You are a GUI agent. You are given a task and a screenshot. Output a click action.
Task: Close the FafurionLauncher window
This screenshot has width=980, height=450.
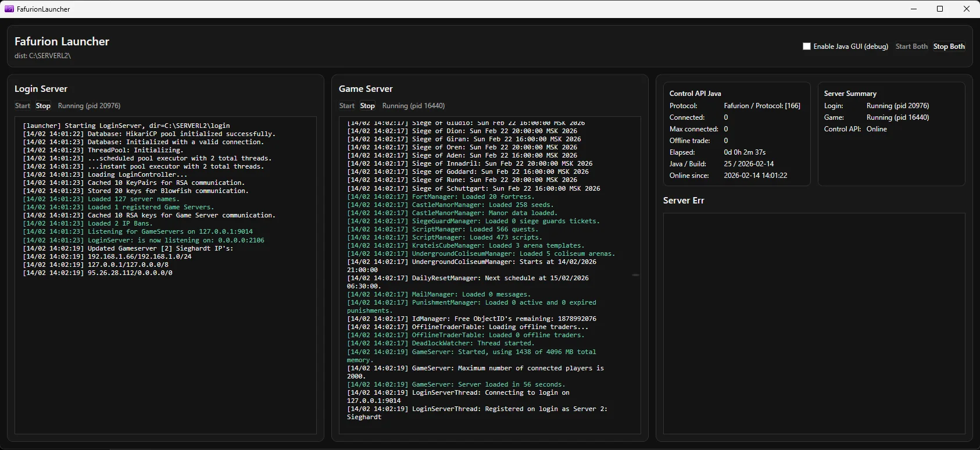[x=967, y=9]
